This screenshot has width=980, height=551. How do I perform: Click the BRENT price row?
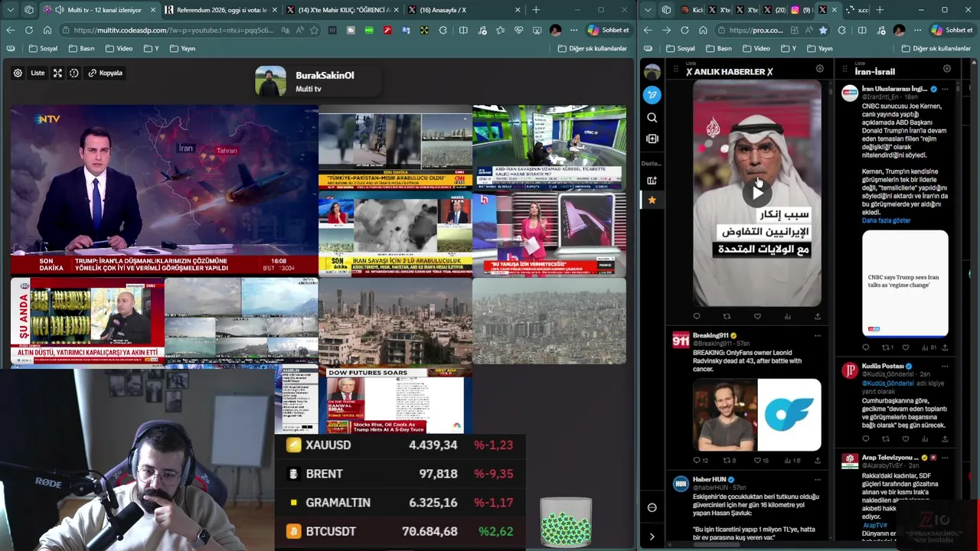[x=400, y=474]
